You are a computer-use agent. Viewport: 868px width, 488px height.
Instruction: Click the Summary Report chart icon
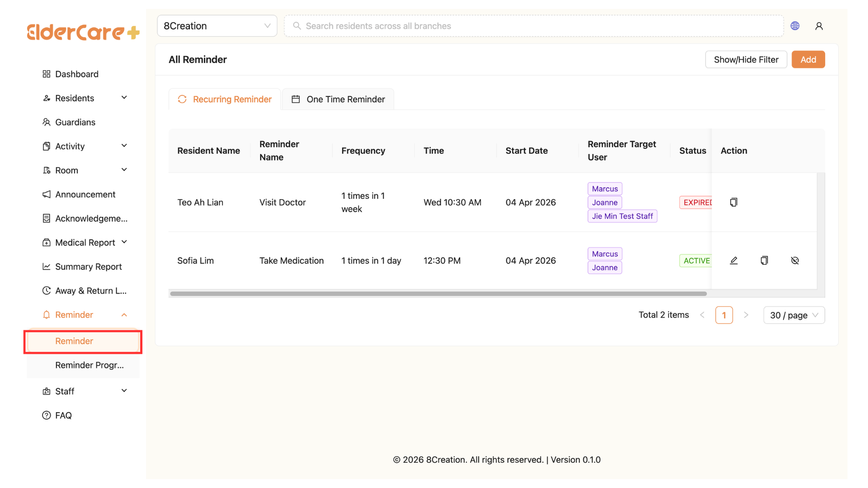[x=46, y=267]
